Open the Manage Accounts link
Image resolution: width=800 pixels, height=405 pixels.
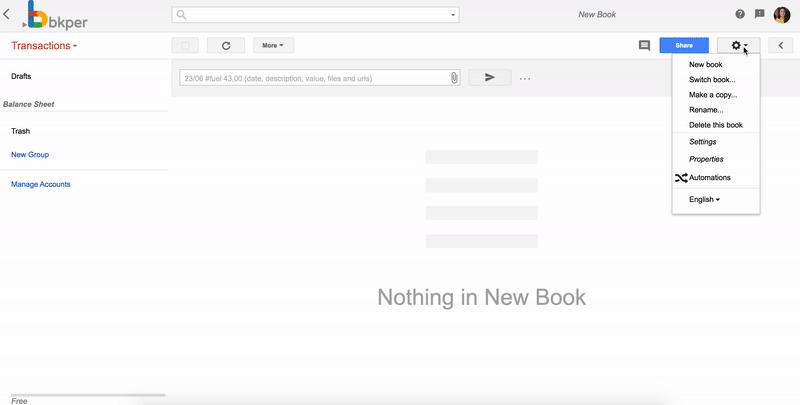(x=41, y=184)
